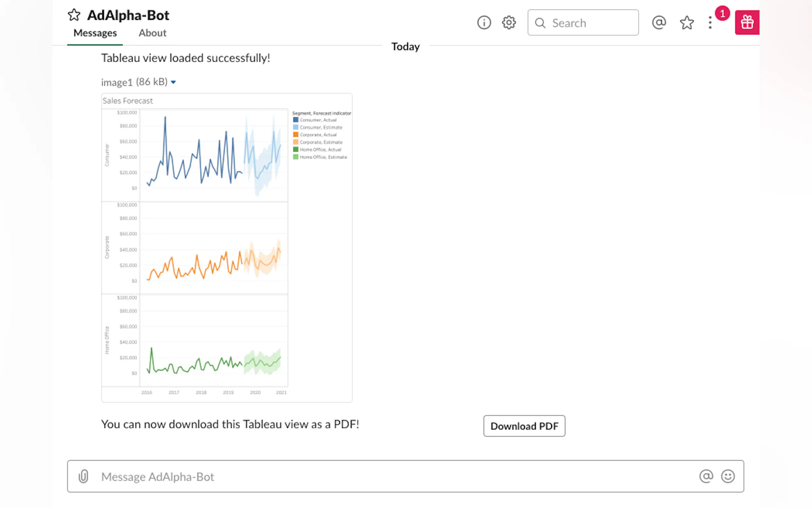Show mentions and reactions at-sign icon
Image resolution: width=812 pixels, height=508 pixels.
(x=659, y=23)
